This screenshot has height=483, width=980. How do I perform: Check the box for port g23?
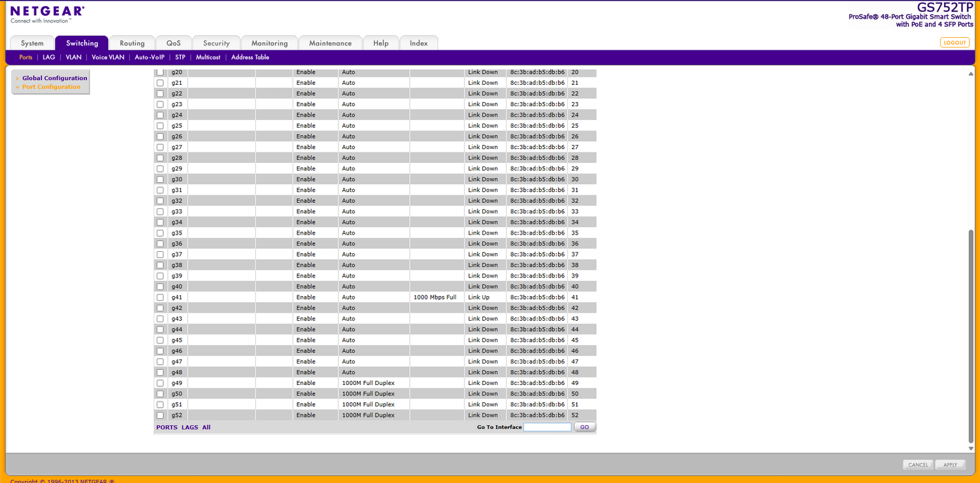(160, 104)
